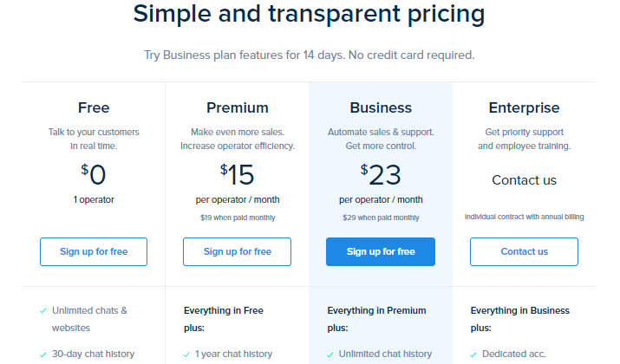The height and width of the screenshot is (364, 620).
Task: Click the Free plan Sign up button
Action: pyautogui.click(x=94, y=251)
